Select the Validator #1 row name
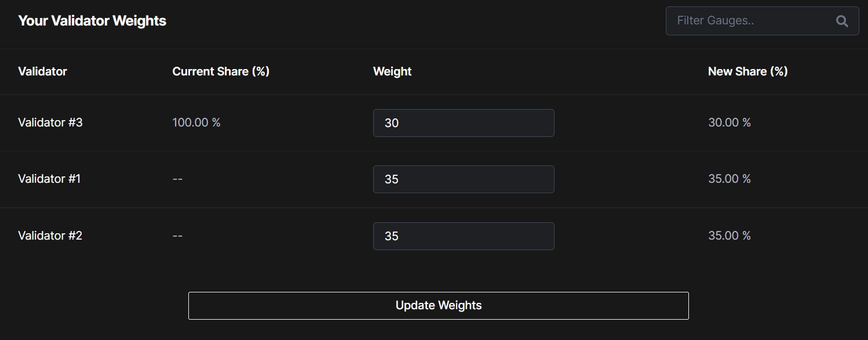This screenshot has height=340, width=868. coord(49,179)
